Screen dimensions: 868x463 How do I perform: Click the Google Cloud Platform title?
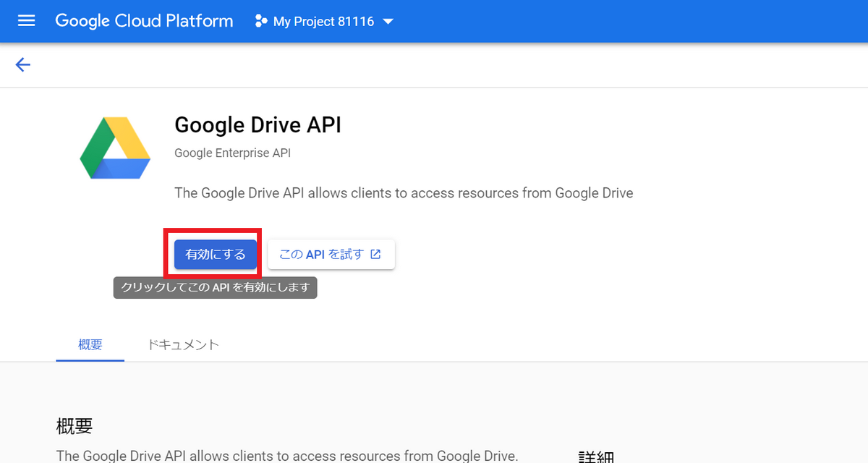[x=144, y=21]
